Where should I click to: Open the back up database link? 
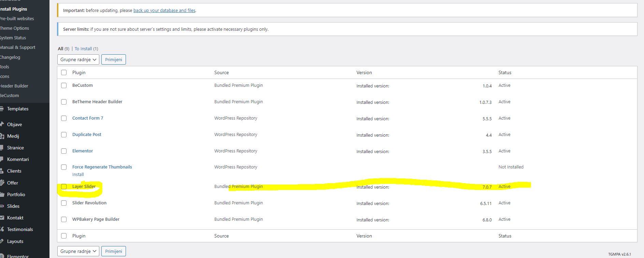pos(164,10)
